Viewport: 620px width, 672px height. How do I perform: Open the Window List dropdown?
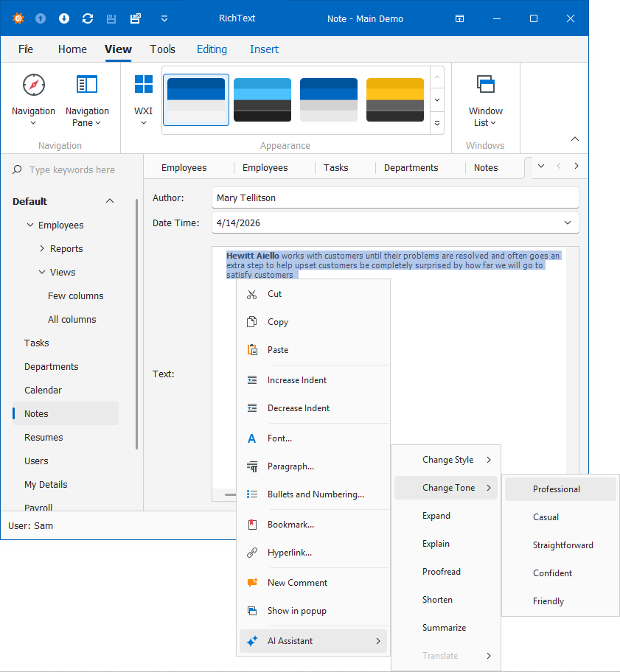click(485, 100)
